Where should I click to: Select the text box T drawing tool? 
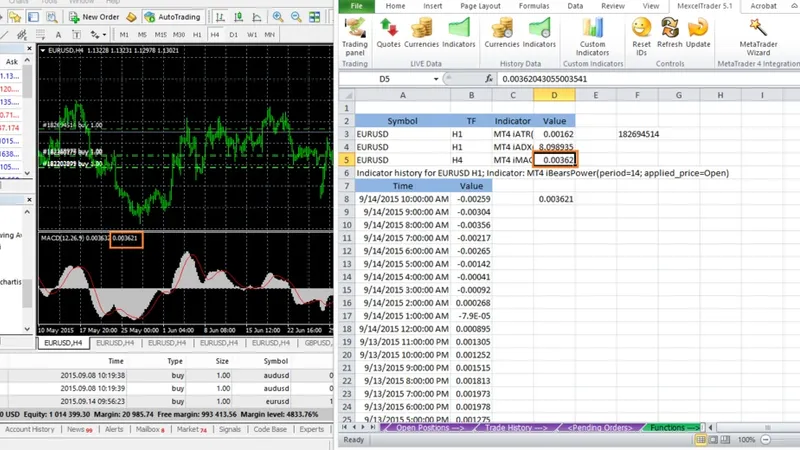[x=76, y=35]
